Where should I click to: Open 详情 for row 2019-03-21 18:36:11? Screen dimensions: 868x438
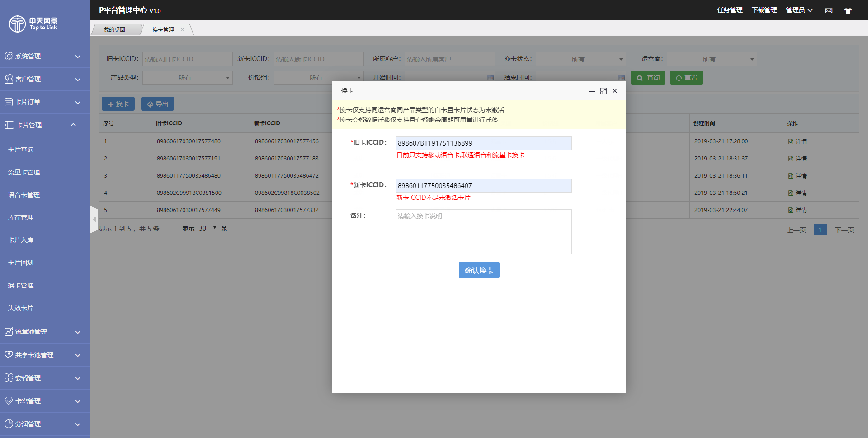[797, 176]
